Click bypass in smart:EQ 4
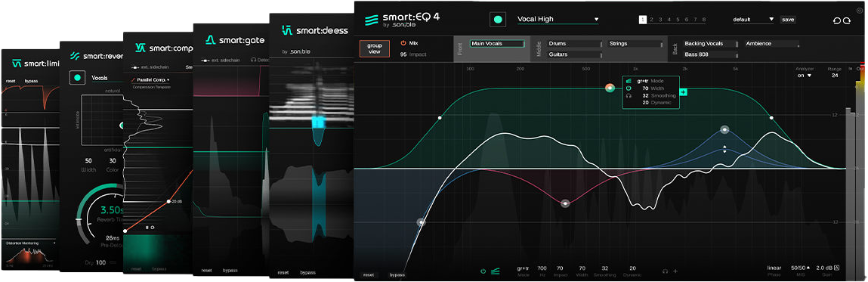868x282 pixels. tap(397, 274)
